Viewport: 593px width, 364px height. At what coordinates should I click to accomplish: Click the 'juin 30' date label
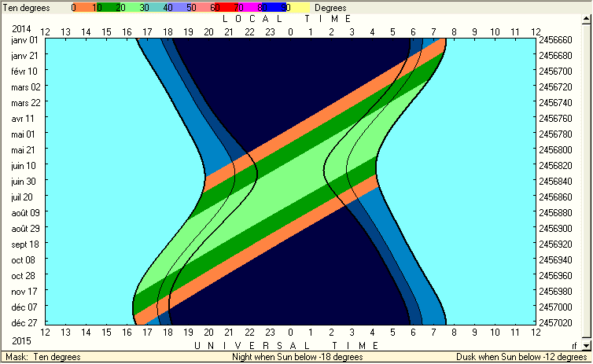(24, 182)
